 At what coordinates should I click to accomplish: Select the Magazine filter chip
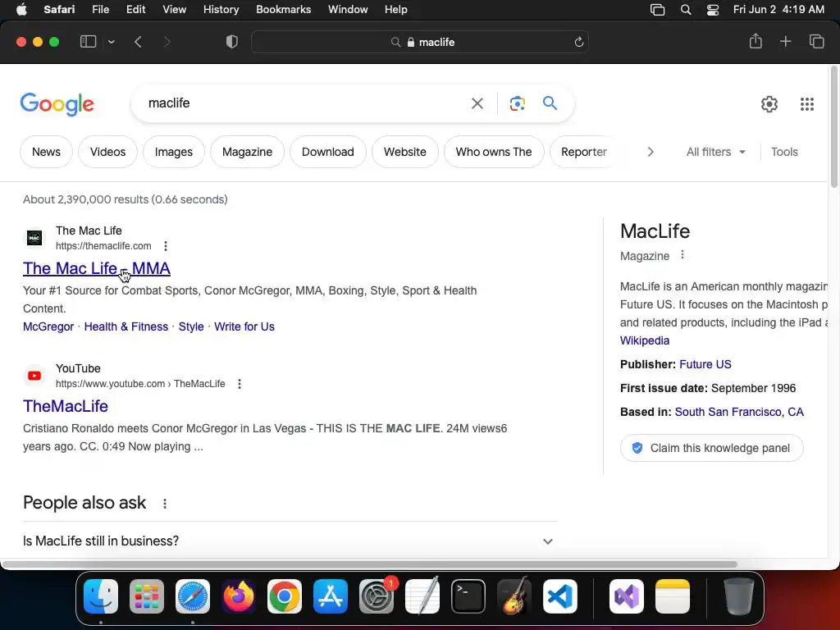point(247,152)
